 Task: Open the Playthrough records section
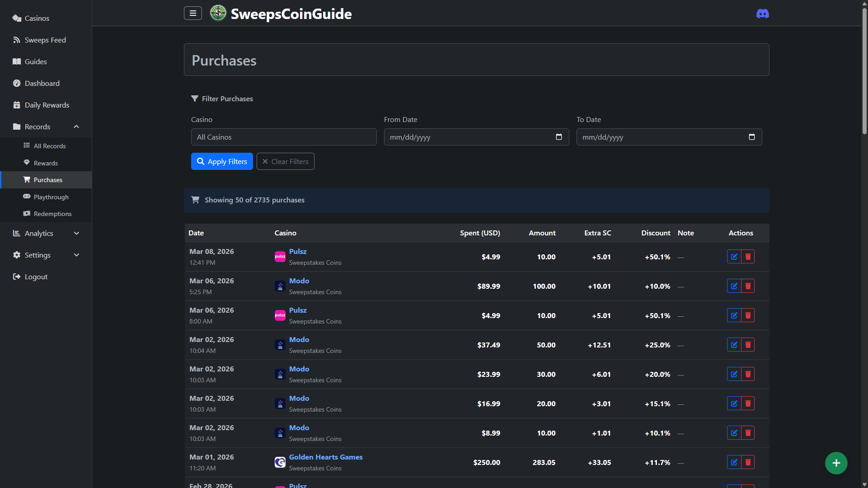click(x=51, y=197)
